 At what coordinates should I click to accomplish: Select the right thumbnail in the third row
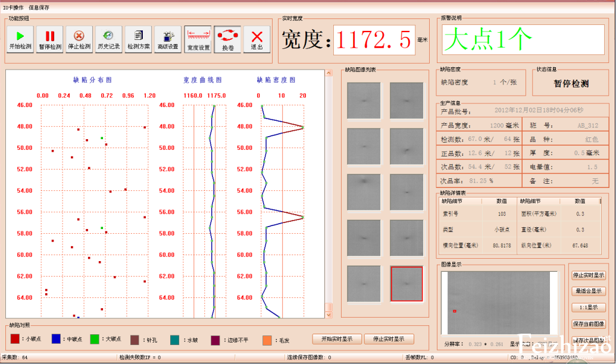pos(407,192)
